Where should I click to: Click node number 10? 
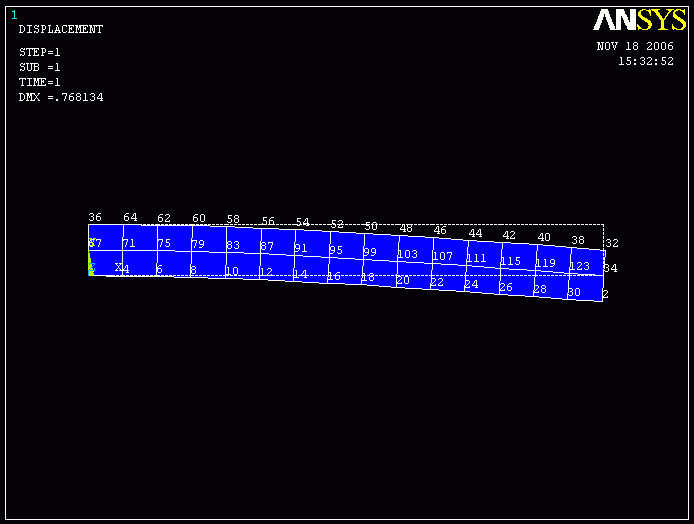232,271
